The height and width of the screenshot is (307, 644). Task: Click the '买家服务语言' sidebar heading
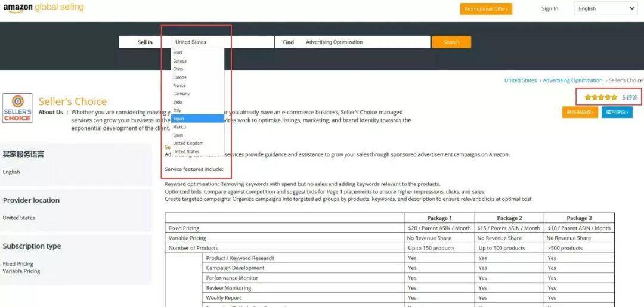click(x=23, y=154)
